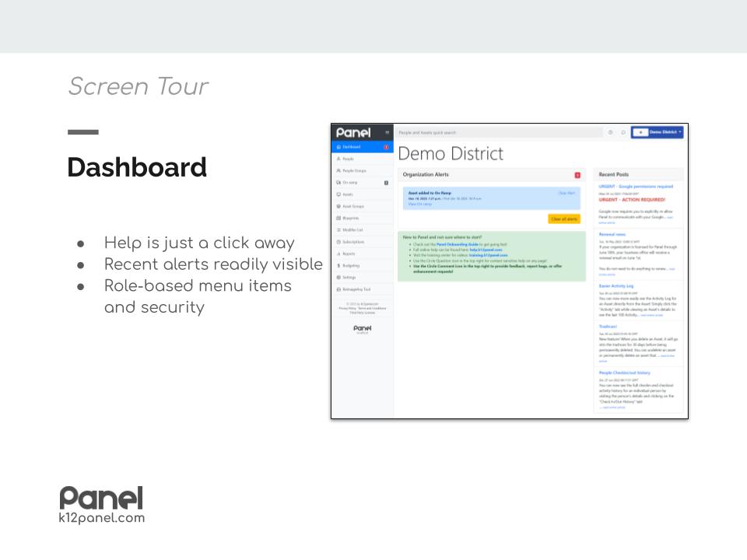Click the red Organization Alerts count badge
This screenshot has height=560, width=747.
(x=577, y=175)
